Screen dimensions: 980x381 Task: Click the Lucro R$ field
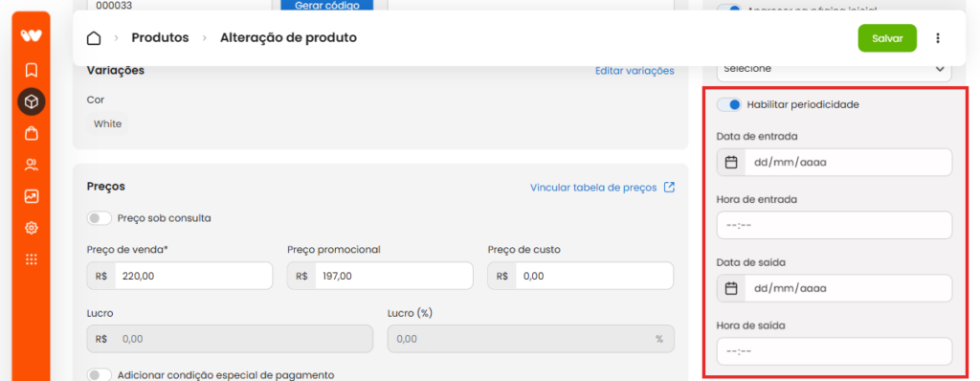coord(230,339)
